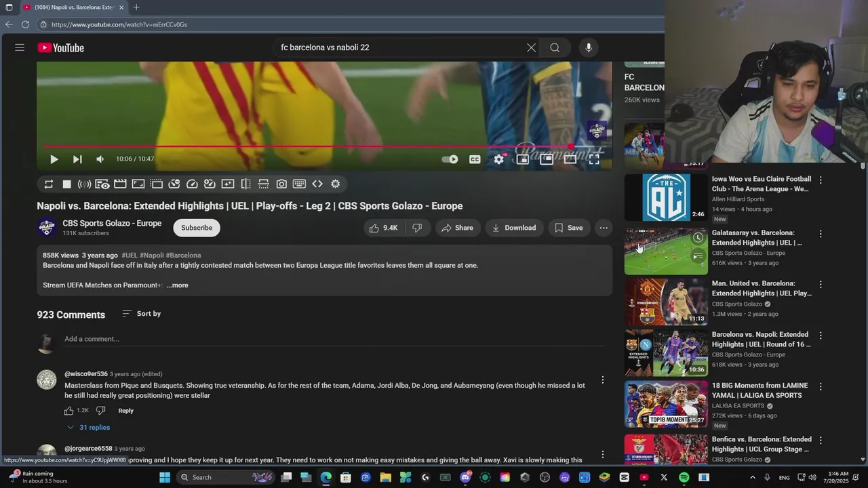Open the keyboard shortcuts icon in extension toolbar
The image size is (868, 488).
[x=299, y=184]
